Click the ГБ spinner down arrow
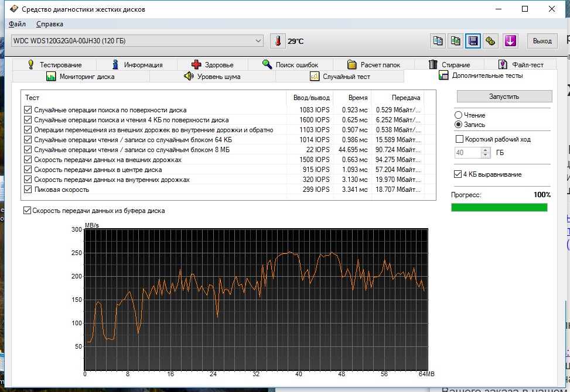570x392 pixels. click(486, 155)
